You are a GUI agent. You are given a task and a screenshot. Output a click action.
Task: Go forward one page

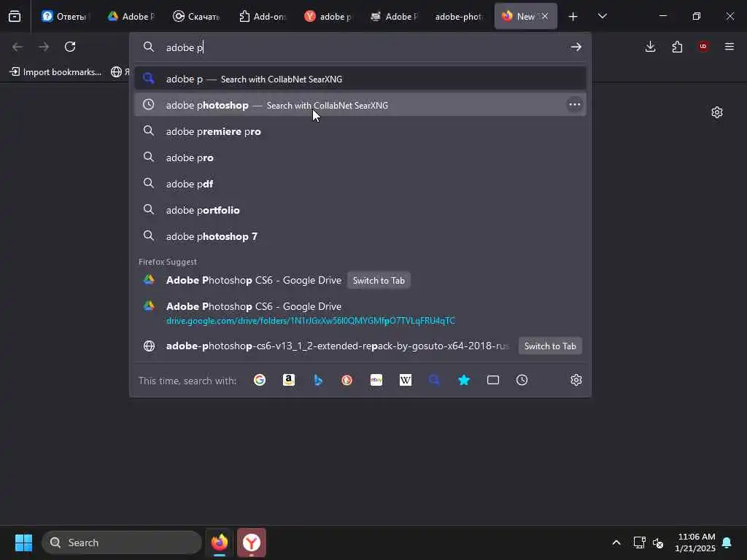click(44, 47)
